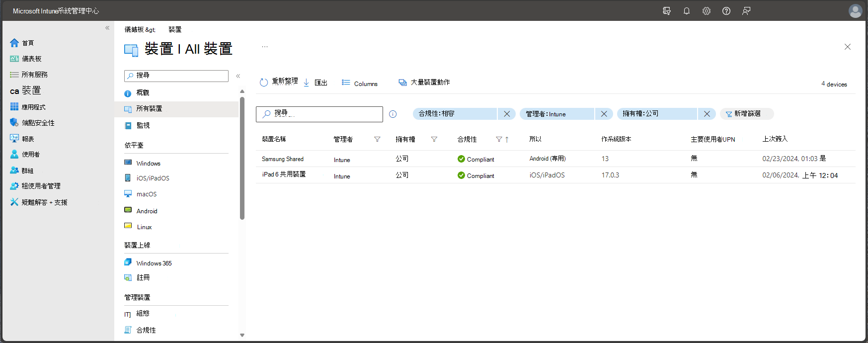This screenshot has height=343, width=868.
Task: Click 重新整理 to refresh the device list
Action: click(279, 82)
